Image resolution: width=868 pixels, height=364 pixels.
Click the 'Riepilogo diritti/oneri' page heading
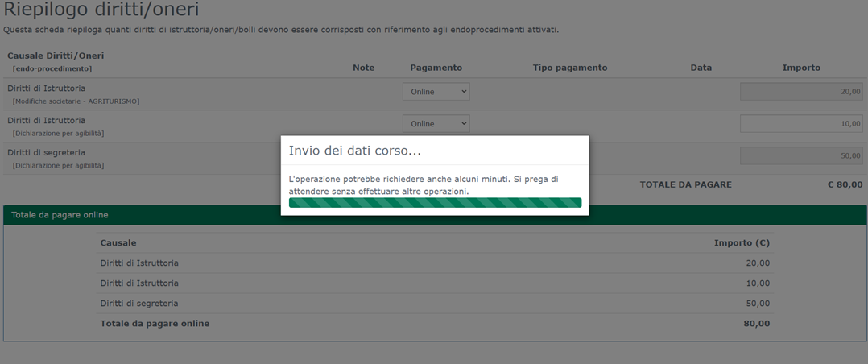(101, 10)
